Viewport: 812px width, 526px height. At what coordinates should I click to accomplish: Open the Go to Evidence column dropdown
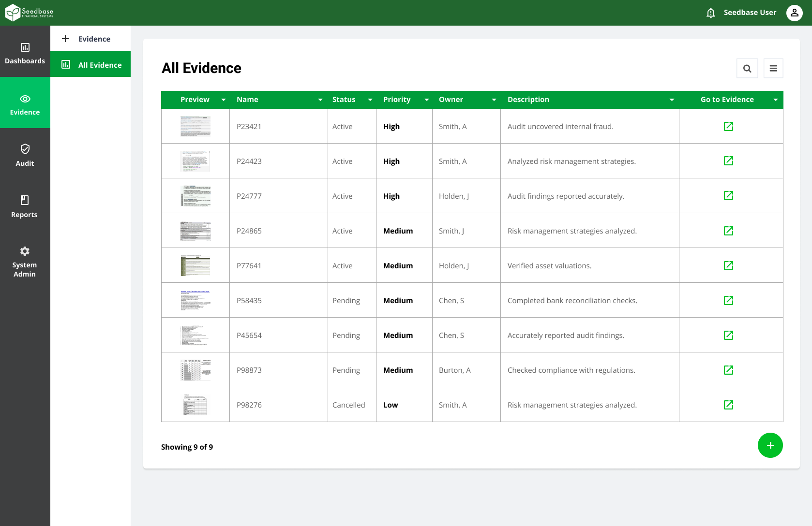[x=776, y=100]
